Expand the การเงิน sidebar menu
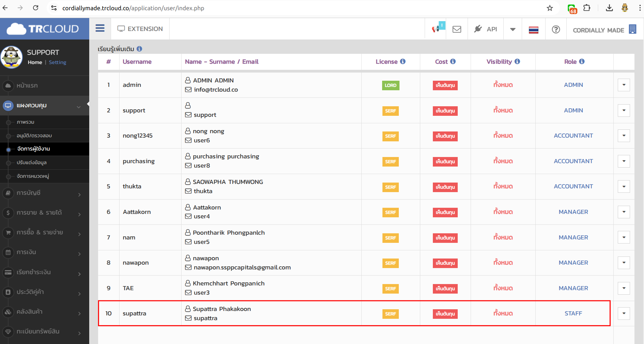 coord(45,252)
